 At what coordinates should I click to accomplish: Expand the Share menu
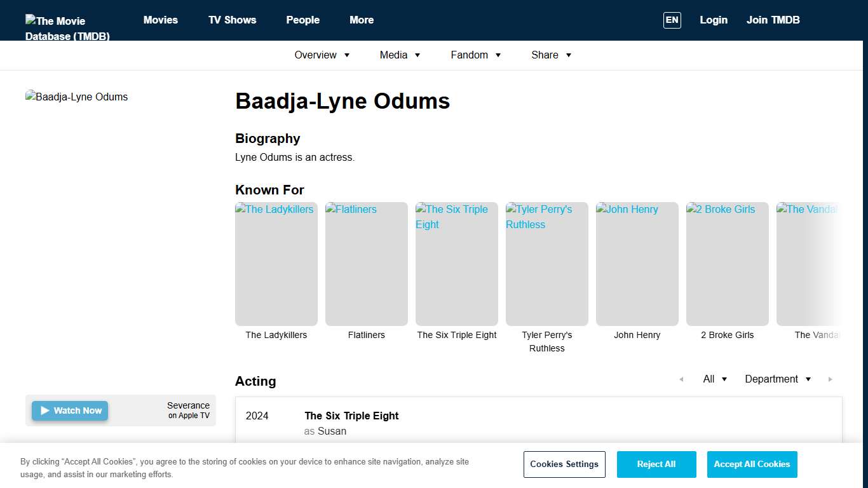pyautogui.click(x=551, y=55)
